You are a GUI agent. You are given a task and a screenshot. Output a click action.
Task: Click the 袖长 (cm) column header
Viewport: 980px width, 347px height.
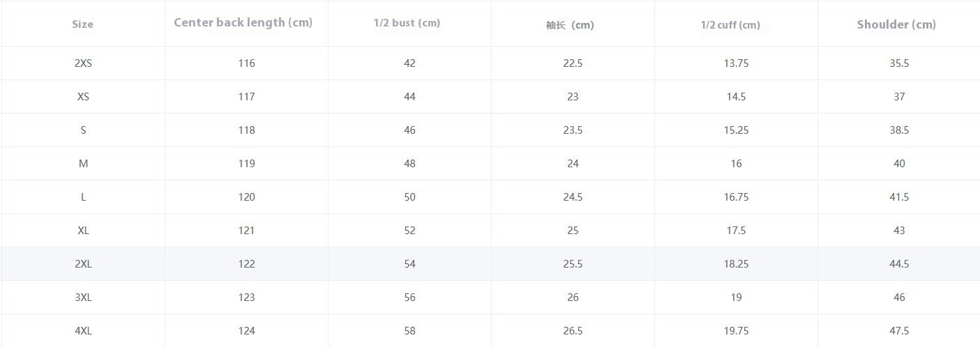tap(570, 25)
